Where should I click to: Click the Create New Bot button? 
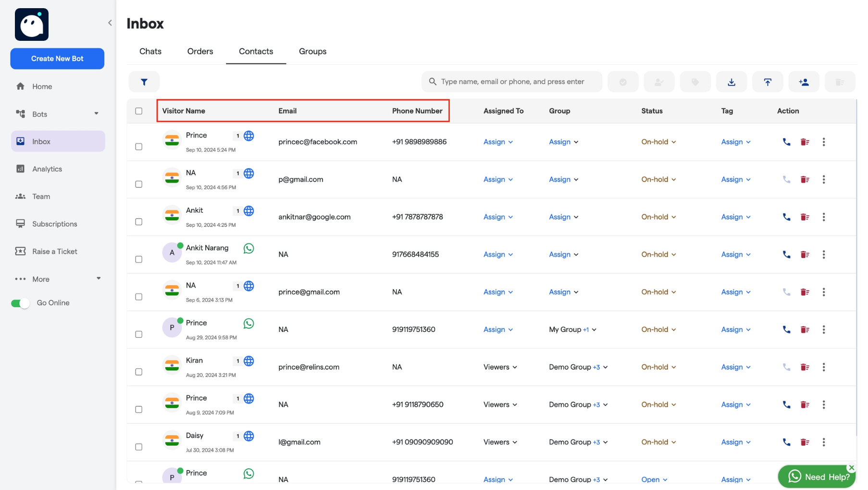[x=57, y=59]
